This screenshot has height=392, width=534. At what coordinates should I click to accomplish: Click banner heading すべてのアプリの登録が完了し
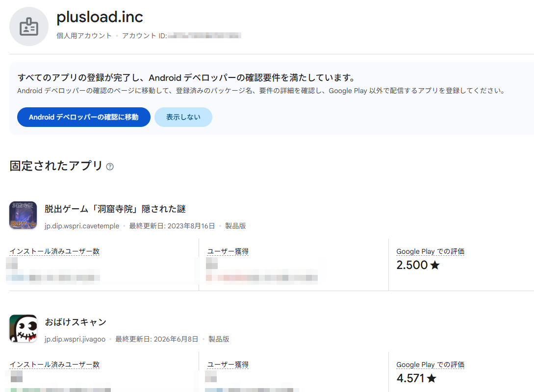186,78
